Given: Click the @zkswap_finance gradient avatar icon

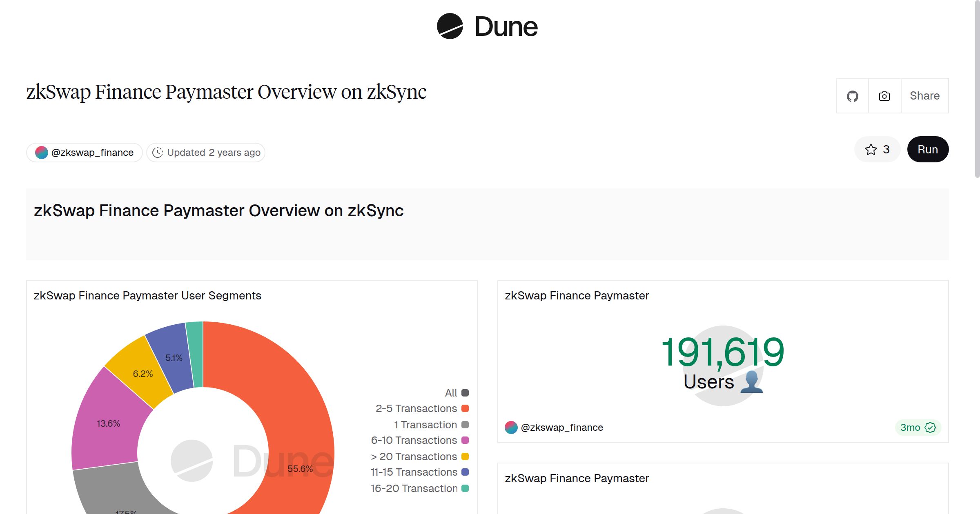Looking at the screenshot, I should click(x=41, y=152).
